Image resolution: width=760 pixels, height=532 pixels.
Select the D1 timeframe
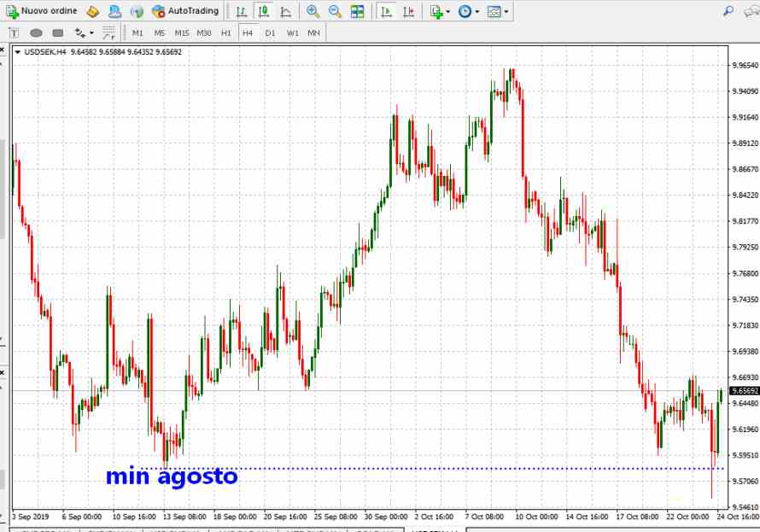[x=270, y=32]
